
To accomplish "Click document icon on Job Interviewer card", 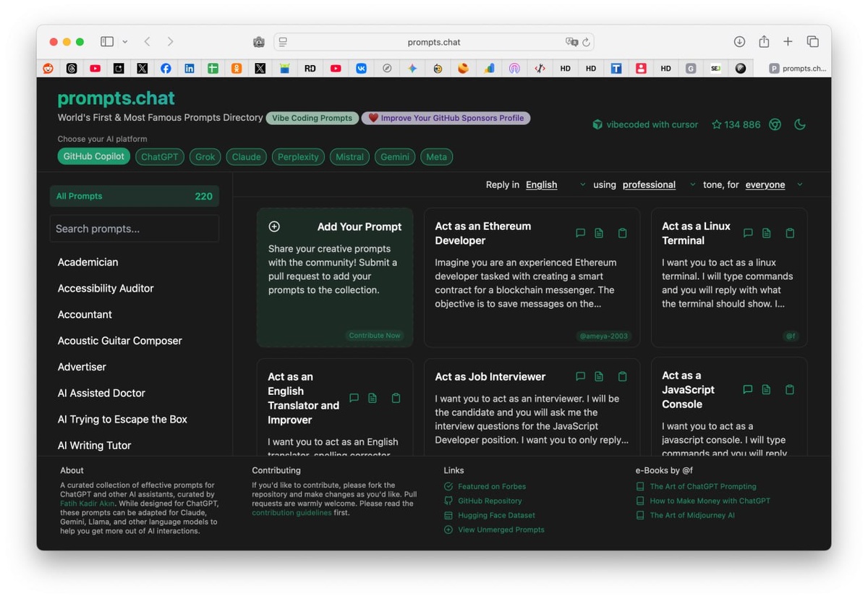I will [599, 376].
